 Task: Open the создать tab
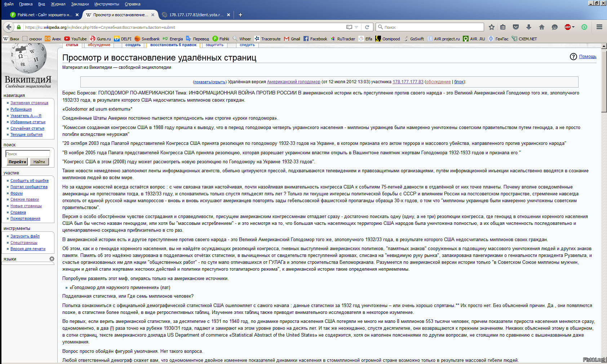click(133, 45)
